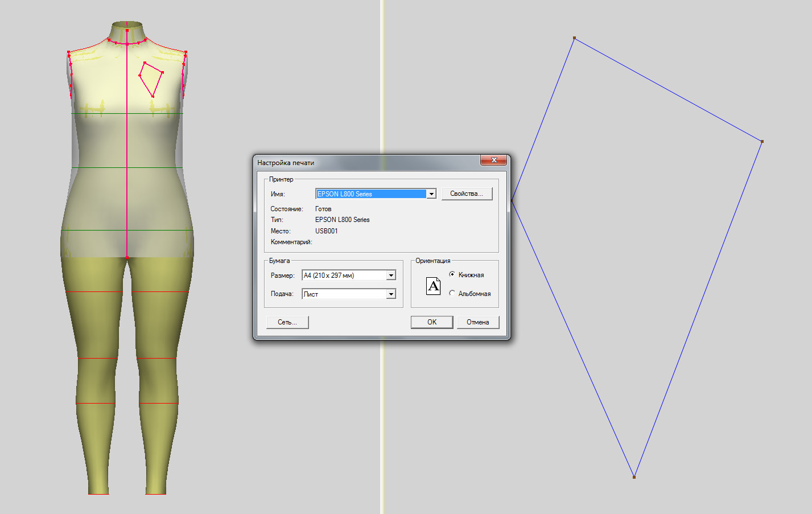Click the red point at mannequin crotch
The height and width of the screenshot is (514, 812).
[127, 258]
